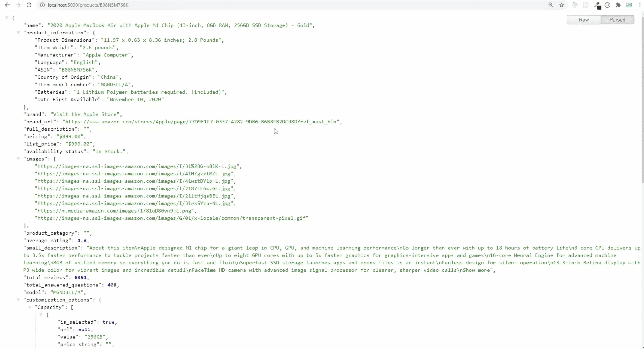Viewport: 644px width, 349px height.
Task: Toggle the customization_options Capacity array
Action: (30, 307)
